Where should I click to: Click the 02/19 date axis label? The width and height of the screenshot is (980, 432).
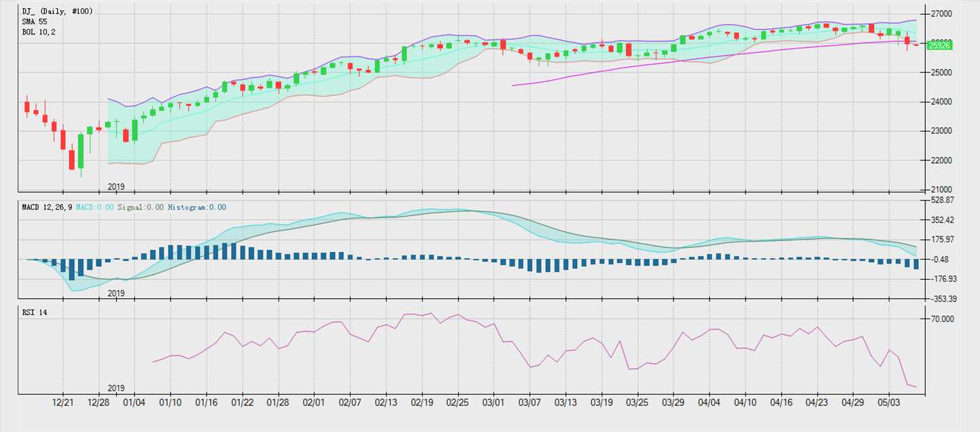421,403
